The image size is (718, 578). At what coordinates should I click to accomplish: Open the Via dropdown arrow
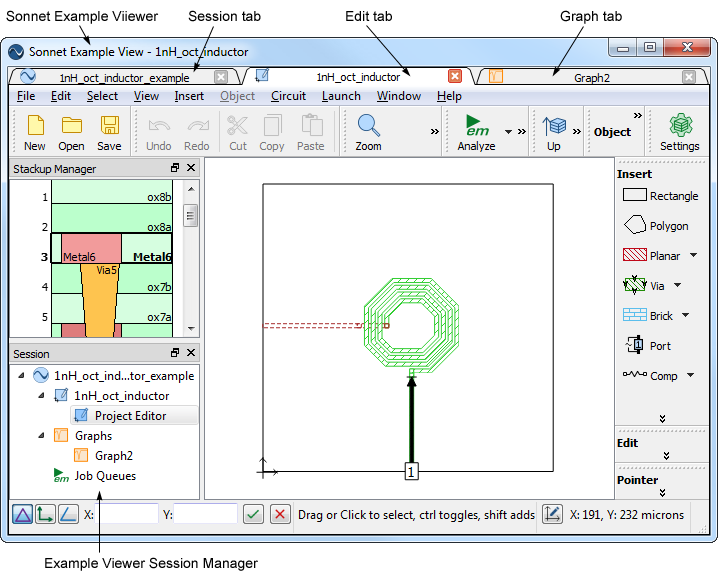point(678,285)
